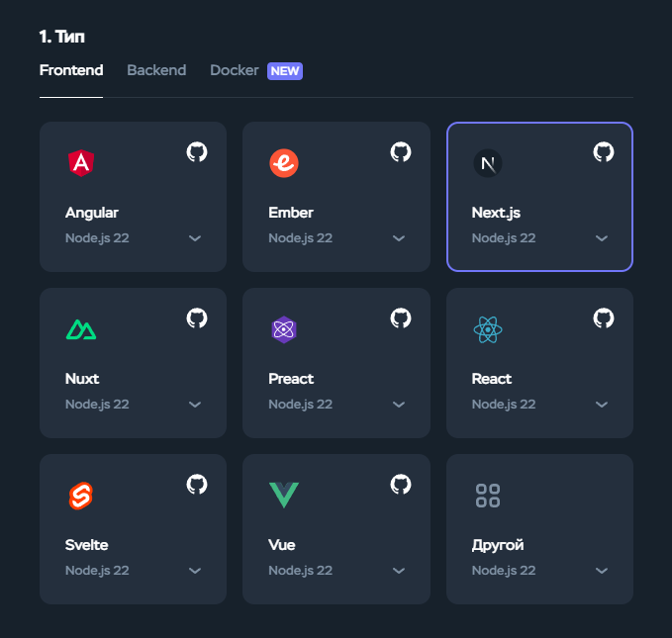
Task: Click Node.js 22 text under React
Action: pos(504,405)
